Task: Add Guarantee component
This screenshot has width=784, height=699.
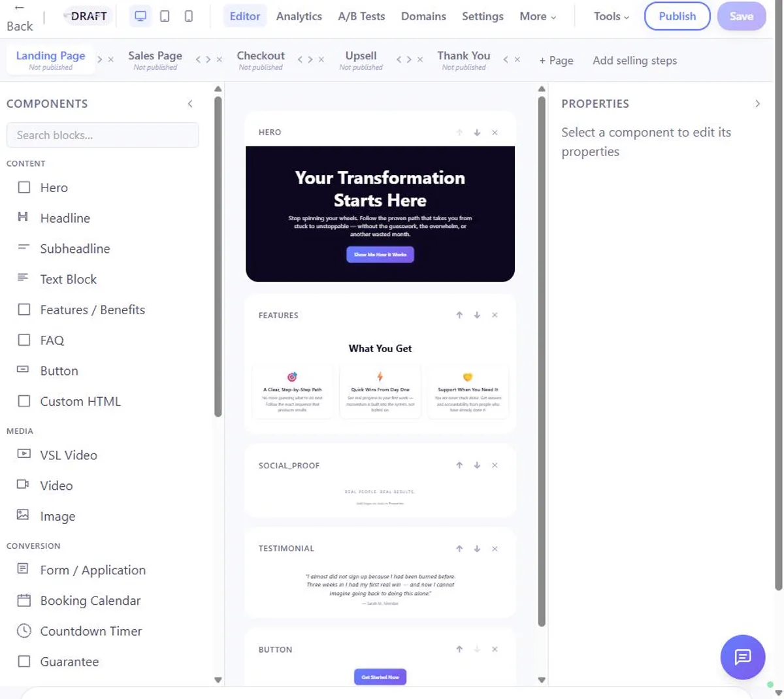Action: coord(103,662)
